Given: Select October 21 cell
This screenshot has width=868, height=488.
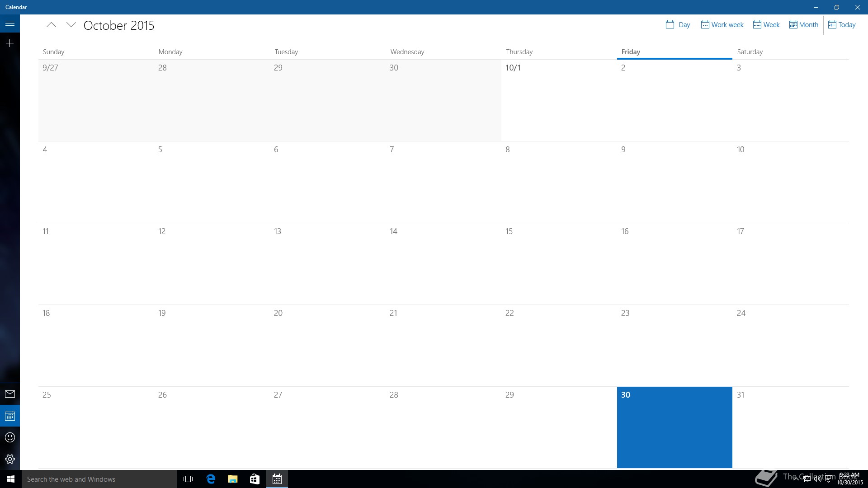Looking at the screenshot, I should [x=443, y=346].
